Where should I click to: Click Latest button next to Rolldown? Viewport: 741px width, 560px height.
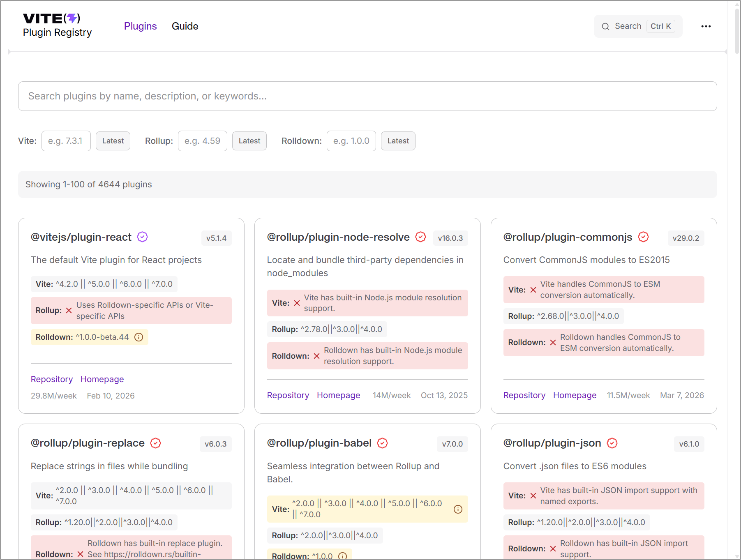[x=398, y=141]
